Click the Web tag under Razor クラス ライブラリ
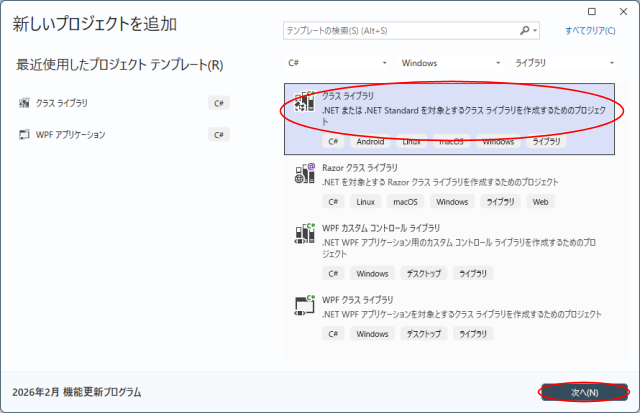Image resolution: width=640 pixels, height=413 pixels. click(540, 202)
